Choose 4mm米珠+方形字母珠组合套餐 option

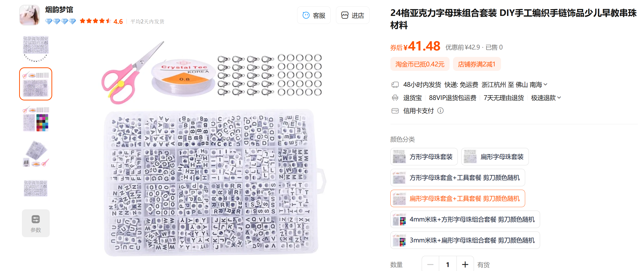(x=465, y=219)
